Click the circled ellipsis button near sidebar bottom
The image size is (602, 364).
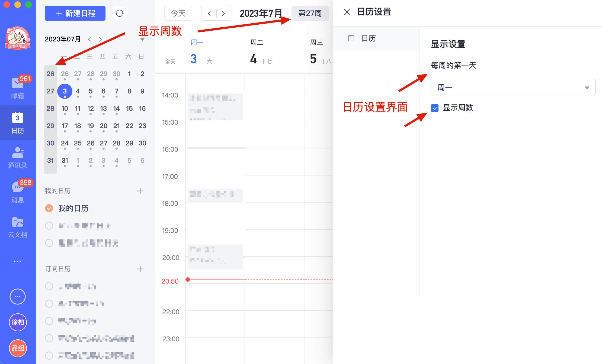pyautogui.click(x=18, y=297)
